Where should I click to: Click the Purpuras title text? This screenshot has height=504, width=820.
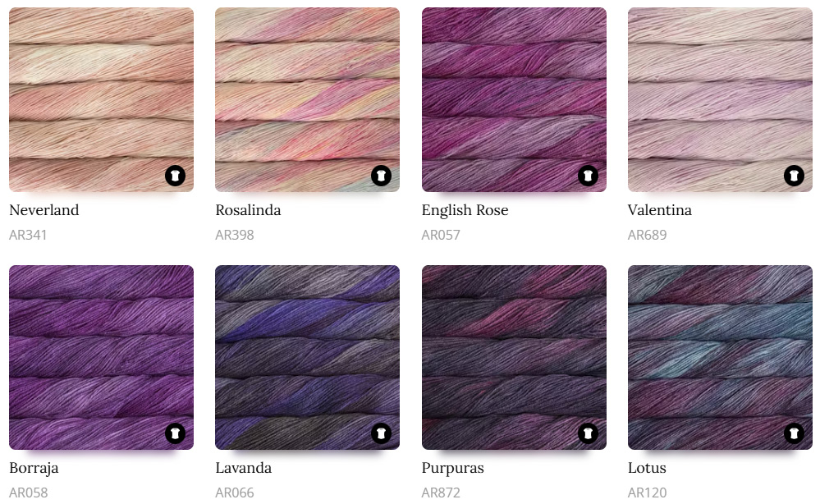(453, 469)
